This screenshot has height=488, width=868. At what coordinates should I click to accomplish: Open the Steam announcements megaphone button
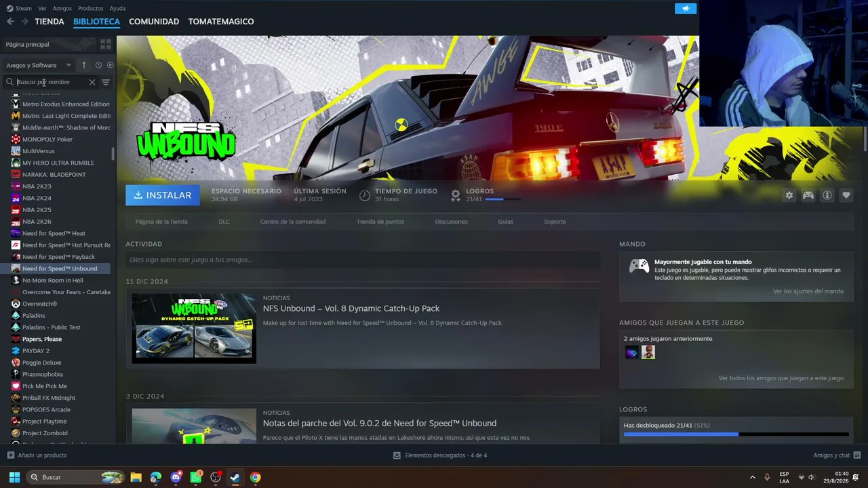(686, 9)
